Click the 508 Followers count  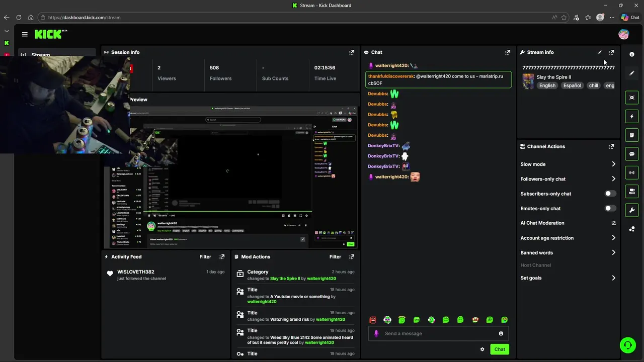pyautogui.click(x=214, y=68)
